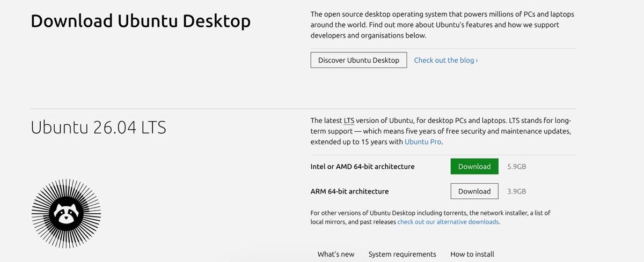Download the Intel or AMD 64-bit image
Image resolution: width=644 pixels, height=262 pixels.
[474, 167]
